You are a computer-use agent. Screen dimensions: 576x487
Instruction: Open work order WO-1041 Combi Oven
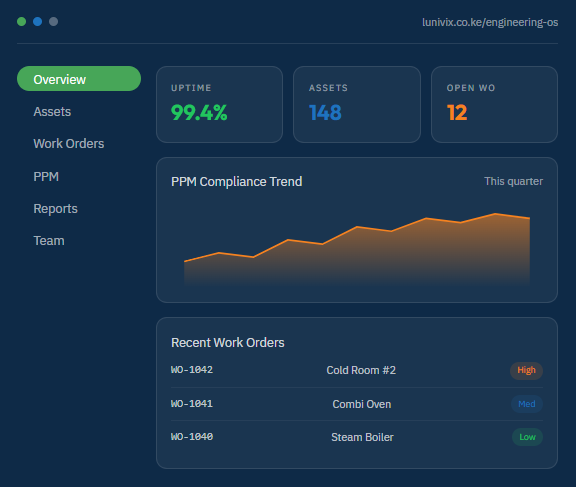click(357, 404)
